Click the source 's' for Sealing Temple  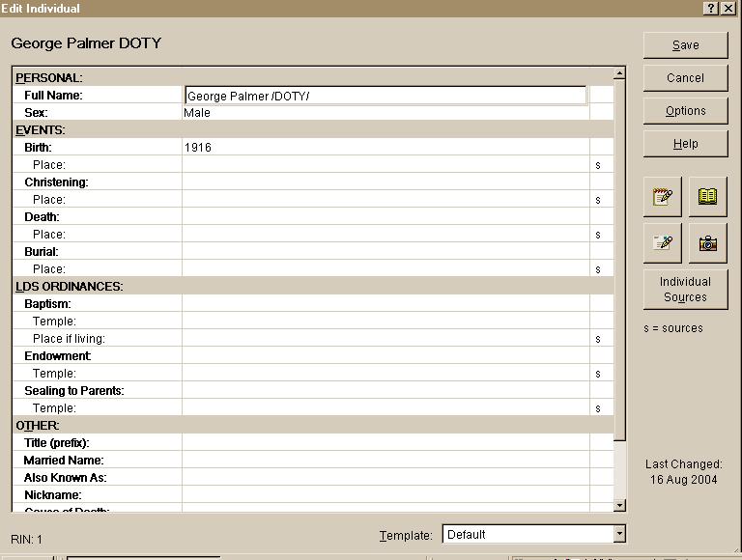pos(598,408)
